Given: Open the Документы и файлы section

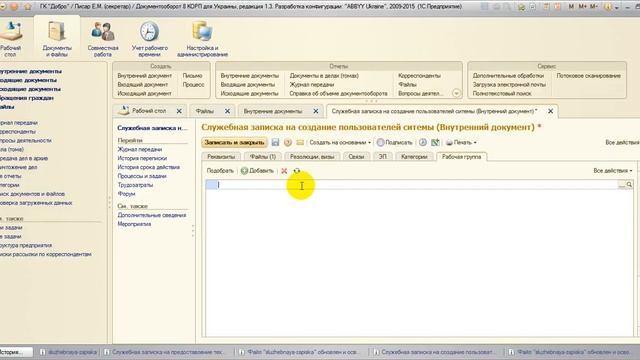Looking at the screenshot, I should (x=57, y=39).
